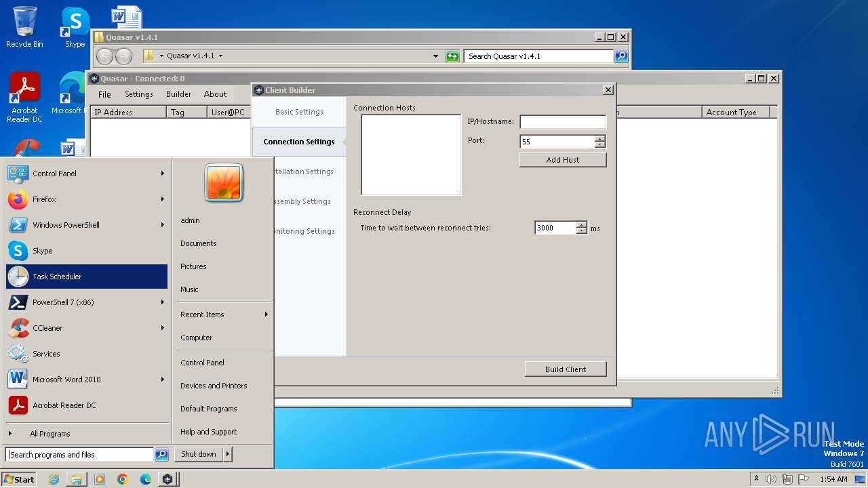Open Builder menu in Quasar

click(x=179, y=94)
